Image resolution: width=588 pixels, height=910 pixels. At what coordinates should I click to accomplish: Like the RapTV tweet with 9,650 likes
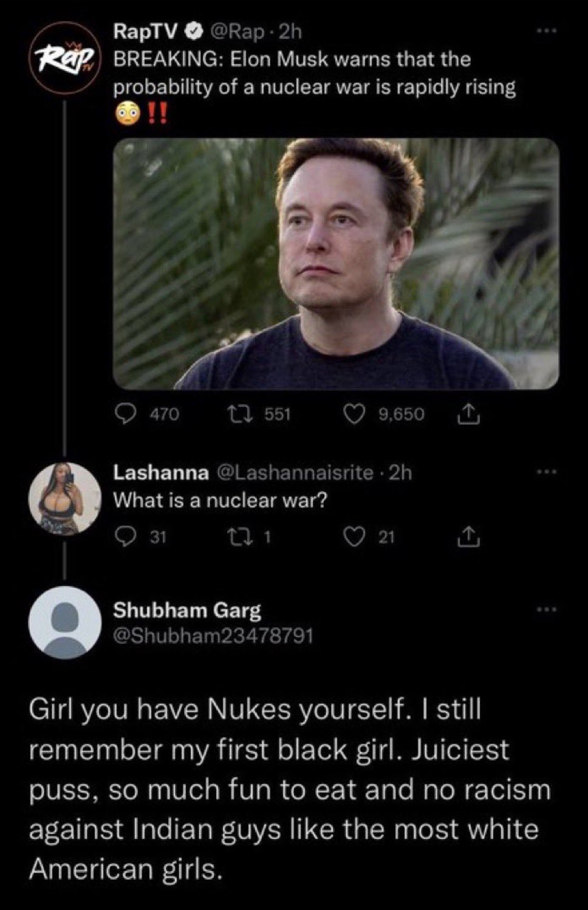[x=384, y=415]
